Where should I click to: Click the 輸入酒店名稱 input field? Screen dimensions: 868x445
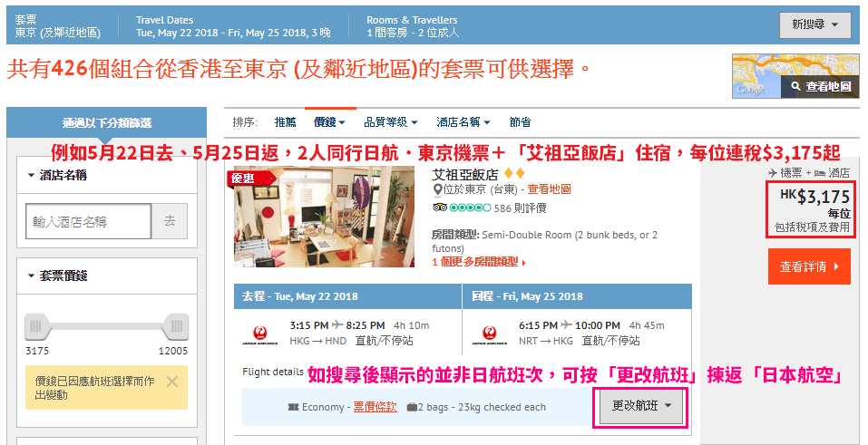[x=89, y=221]
